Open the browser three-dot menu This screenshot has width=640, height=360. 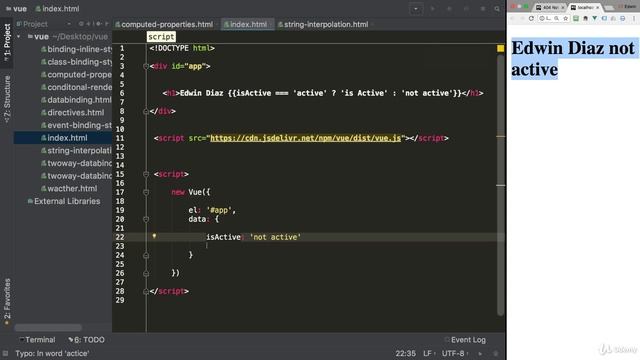[x=634, y=18]
